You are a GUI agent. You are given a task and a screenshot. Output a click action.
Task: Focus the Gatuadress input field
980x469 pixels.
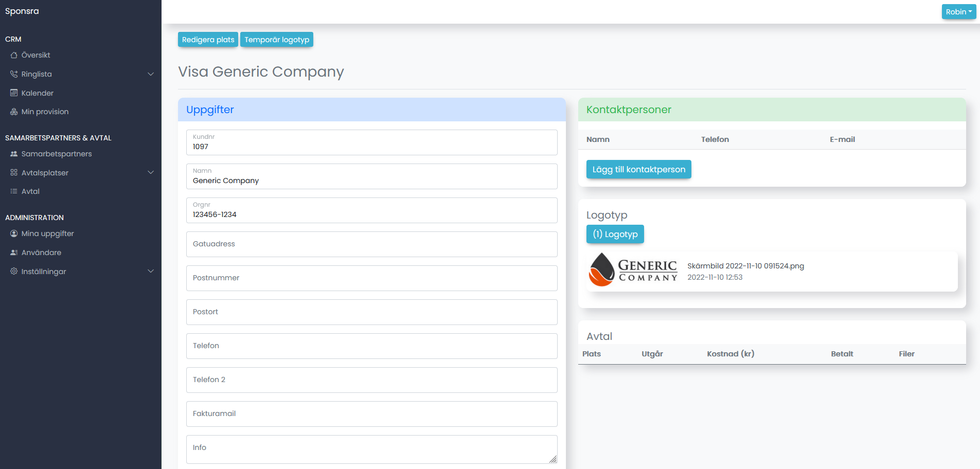371,244
